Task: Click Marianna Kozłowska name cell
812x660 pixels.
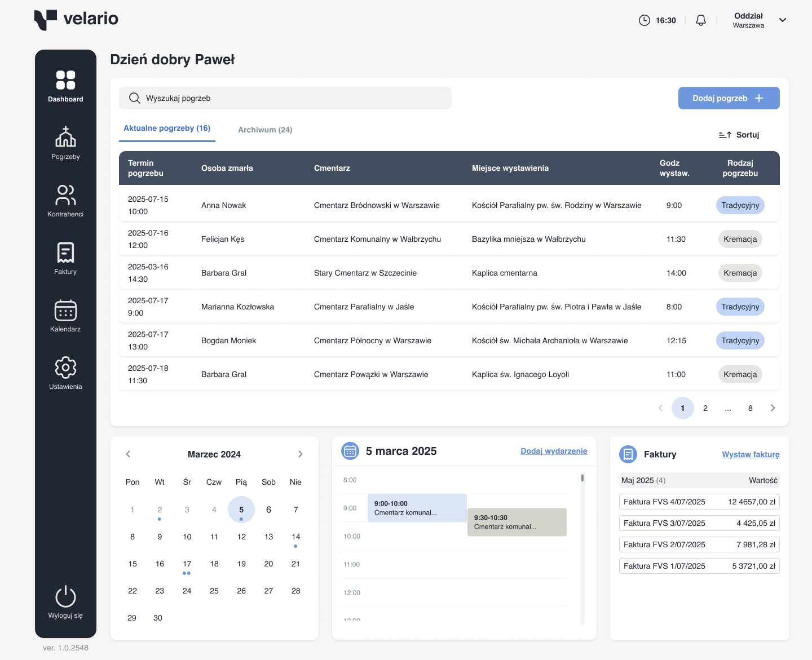Action: (x=237, y=307)
